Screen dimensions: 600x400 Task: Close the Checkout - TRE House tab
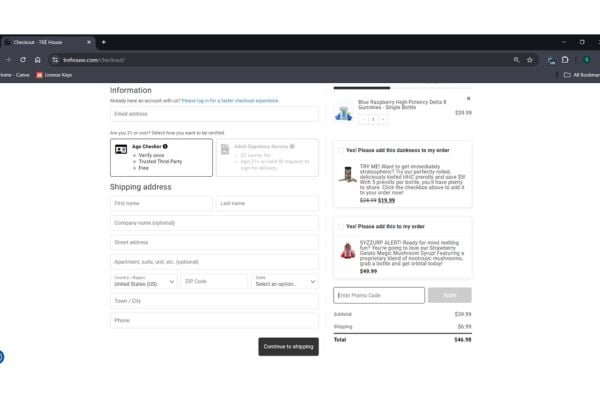pyautogui.click(x=89, y=42)
